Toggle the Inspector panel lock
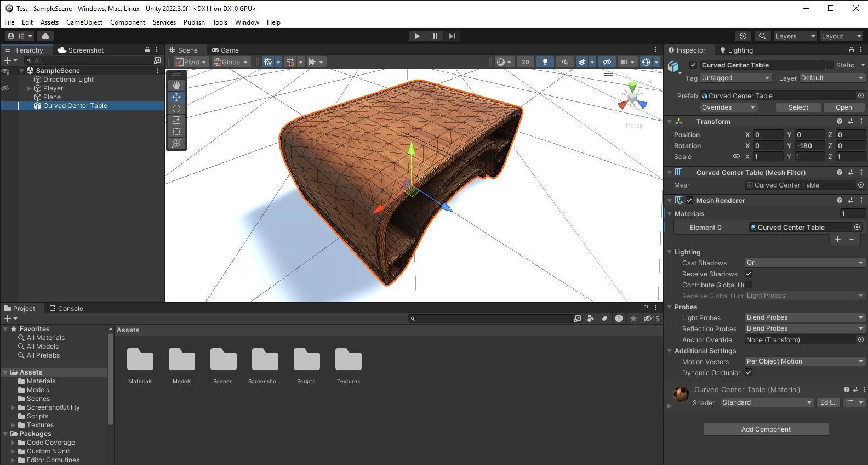Viewport: 868px width, 465px height. (x=851, y=50)
